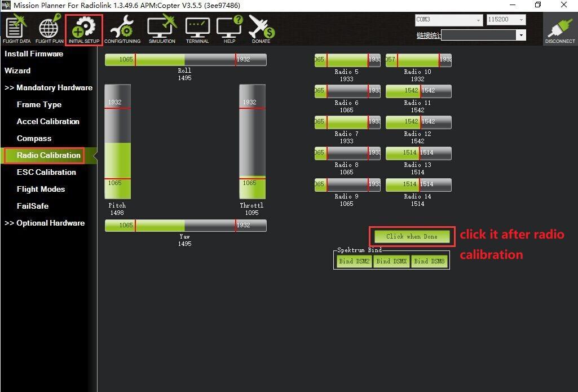Click the Donate airplane icon
The image size is (578, 392).
click(261, 29)
